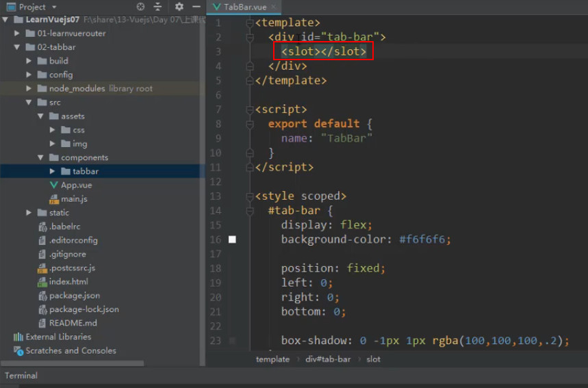Expand the css folder

click(x=53, y=130)
